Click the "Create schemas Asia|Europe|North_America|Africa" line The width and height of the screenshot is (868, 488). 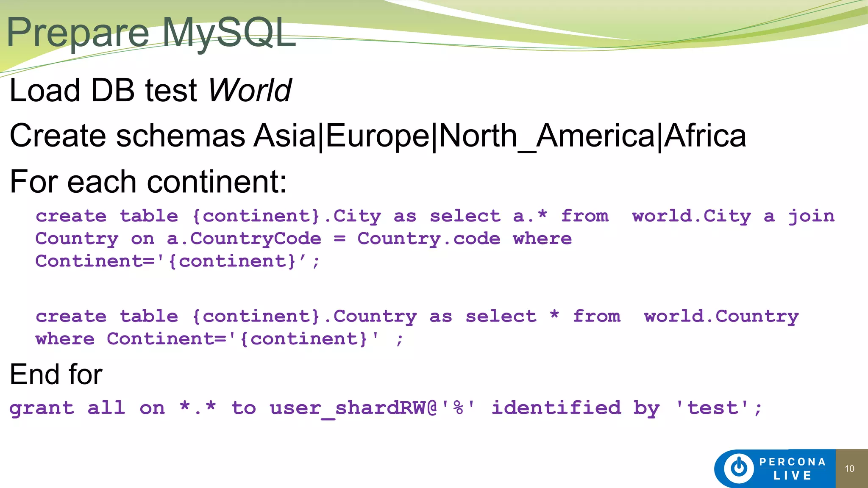(x=378, y=136)
